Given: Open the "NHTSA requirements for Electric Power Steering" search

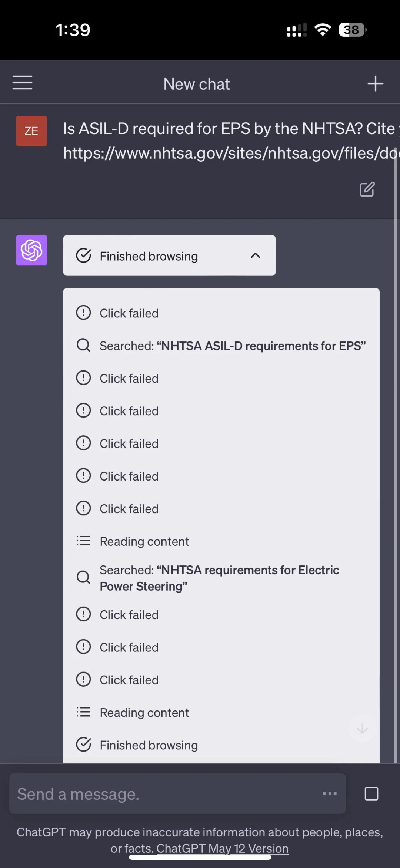Looking at the screenshot, I should click(219, 578).
